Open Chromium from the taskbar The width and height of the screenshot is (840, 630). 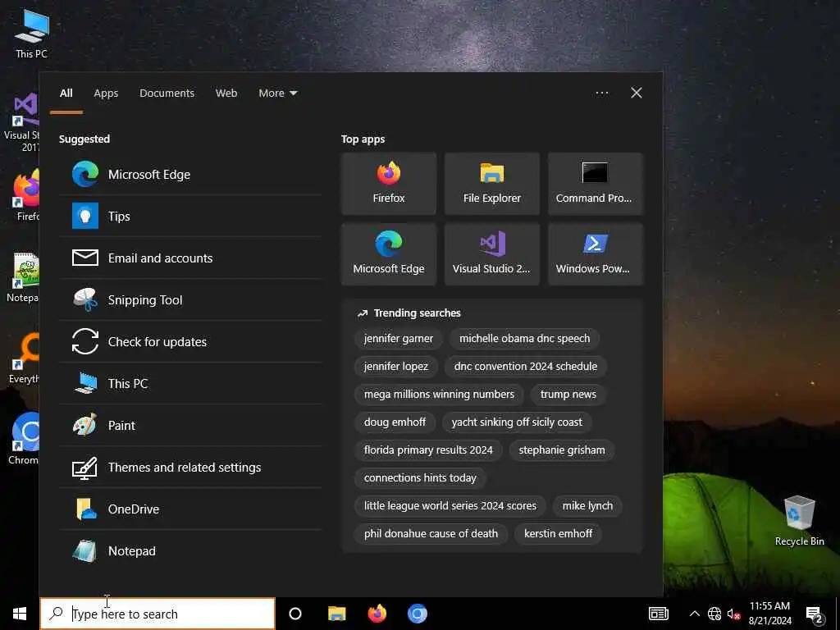point(418,614)
